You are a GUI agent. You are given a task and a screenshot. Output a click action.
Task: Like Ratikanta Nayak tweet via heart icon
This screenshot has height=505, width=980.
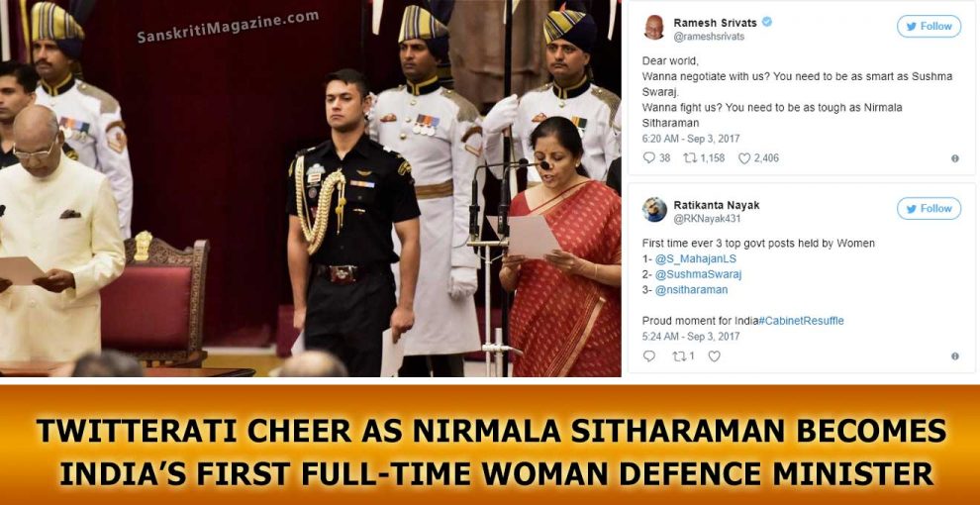(715, 356)
